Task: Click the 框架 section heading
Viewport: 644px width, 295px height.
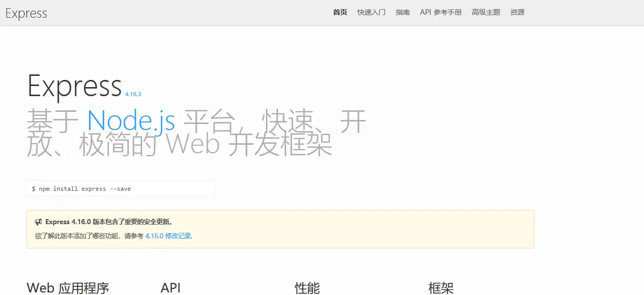Action: 441,288
